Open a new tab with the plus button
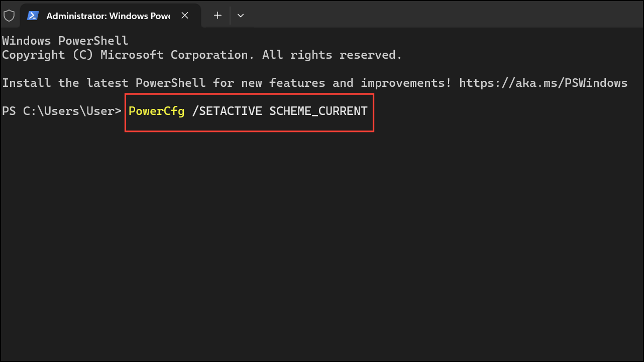The image size is (644, 362). click(218, 16)
